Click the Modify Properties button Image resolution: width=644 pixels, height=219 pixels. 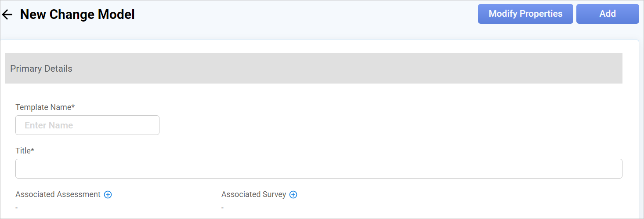pos(525,14)
